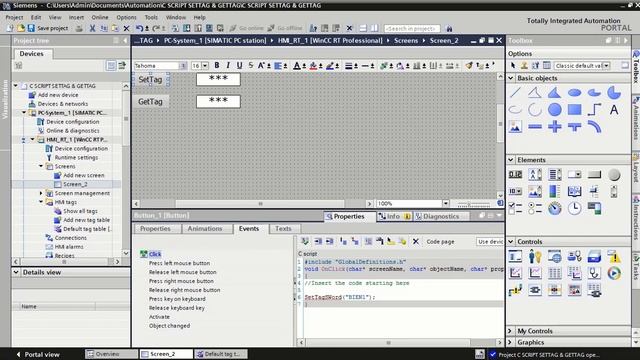Open the Info tab
This screenshot has width=640, height=360.
(394, 216)
